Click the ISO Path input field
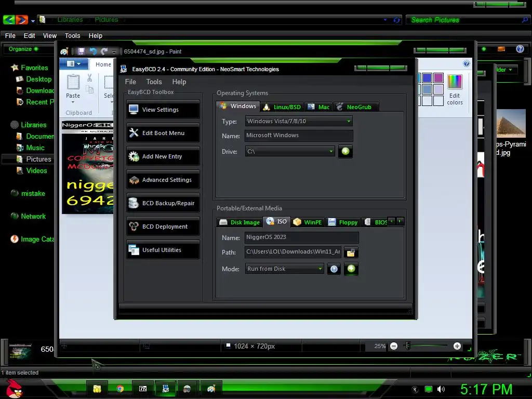 [293, 252]
